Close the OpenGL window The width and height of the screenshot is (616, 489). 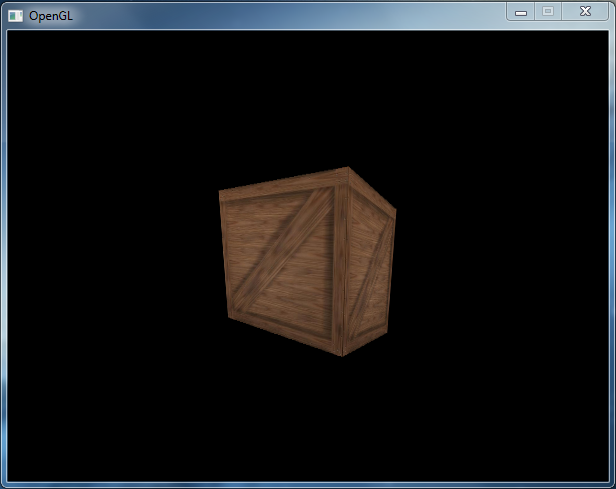pos(584,12)
